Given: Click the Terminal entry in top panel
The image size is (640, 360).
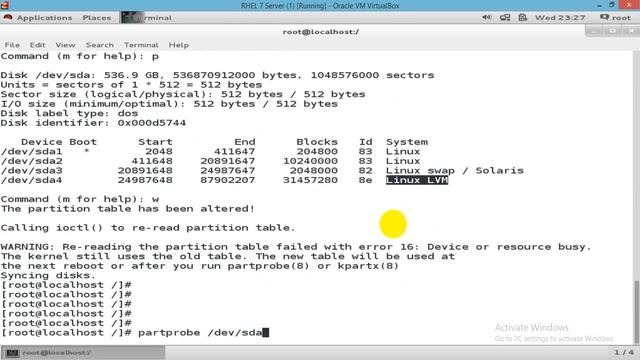Looking at the screenshot, I should (147, 18).
